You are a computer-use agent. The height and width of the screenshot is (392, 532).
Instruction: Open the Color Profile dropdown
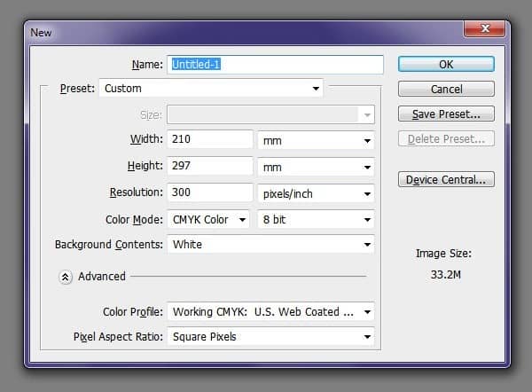pos(270,312)
